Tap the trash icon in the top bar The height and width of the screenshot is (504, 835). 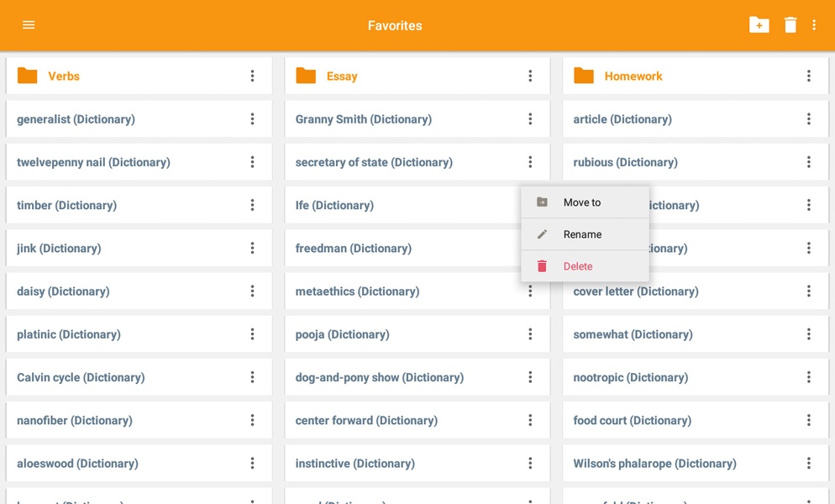pyautogui.click(x=790, y=25)
